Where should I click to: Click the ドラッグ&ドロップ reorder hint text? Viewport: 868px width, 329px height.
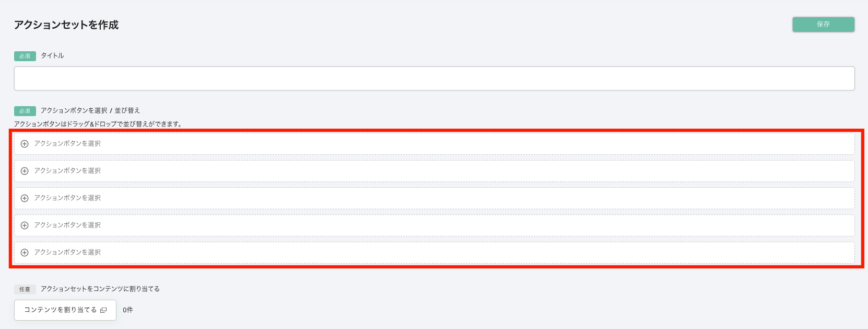(98, 124)
